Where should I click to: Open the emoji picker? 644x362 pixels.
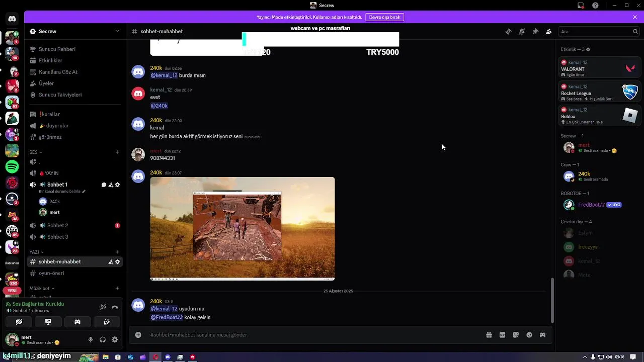pos(529,335)
